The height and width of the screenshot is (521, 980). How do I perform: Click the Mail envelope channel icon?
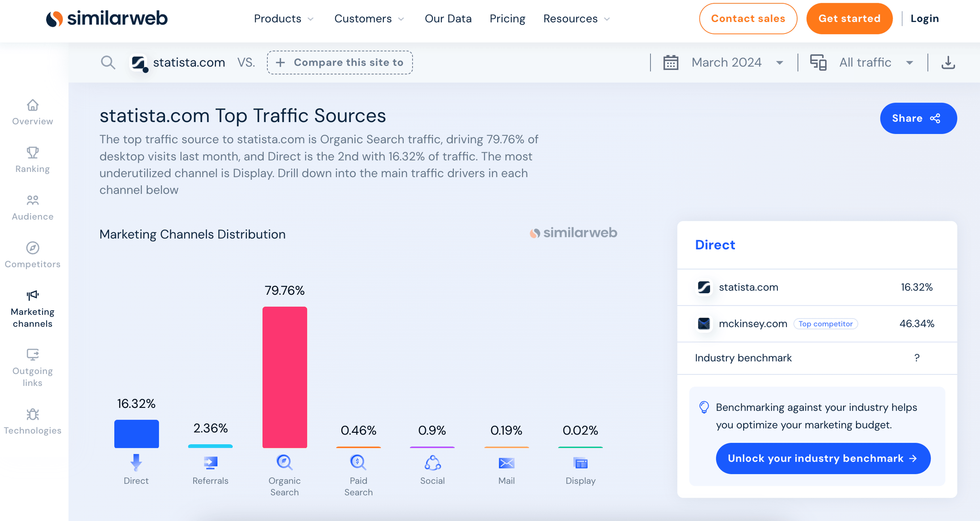506,463
